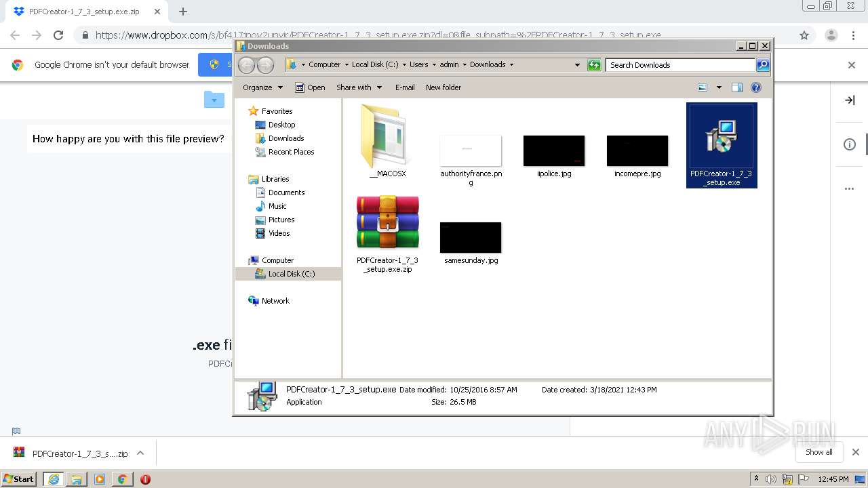Click the Open toolbar button

click(x=310, y=87)
